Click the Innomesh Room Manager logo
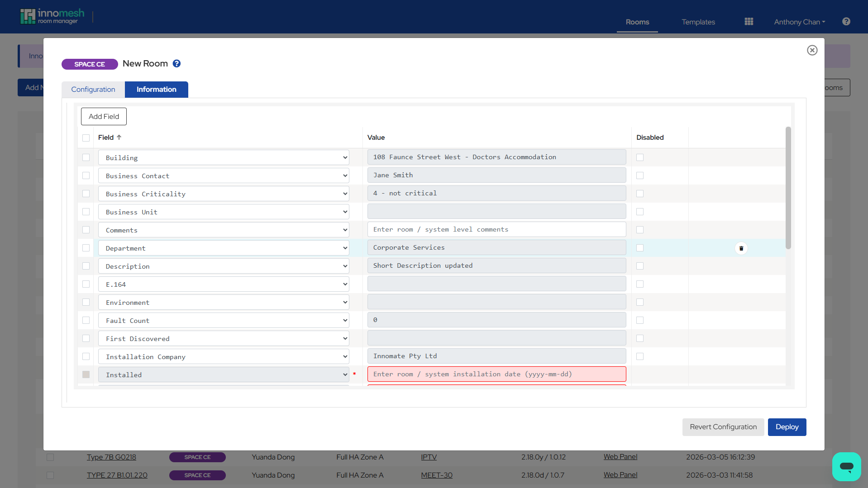868x488 pixels. coord(52,15)
